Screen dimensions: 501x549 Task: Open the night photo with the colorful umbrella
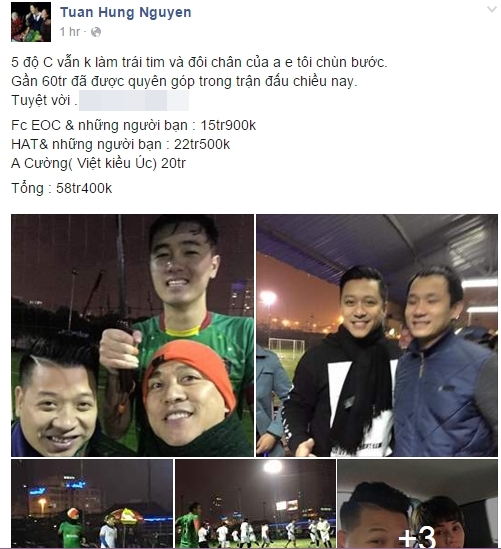click(x=92, y=503)
